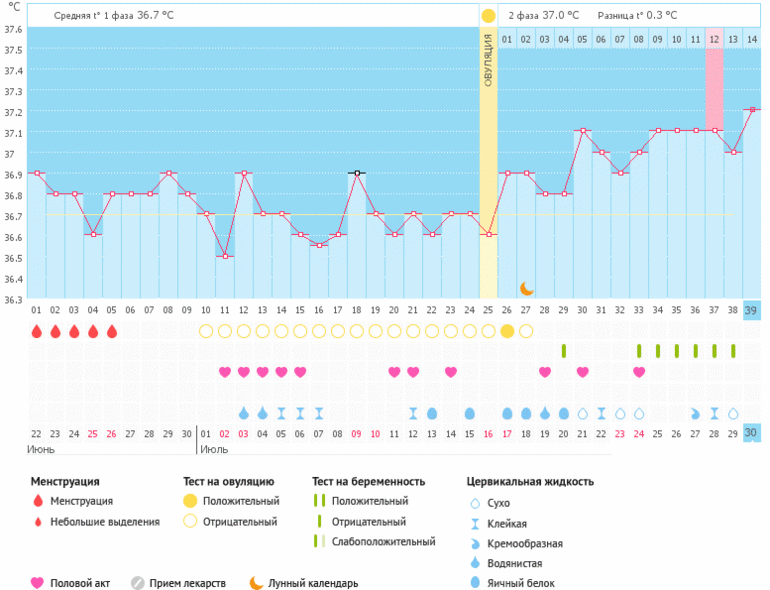The height and width of the screenshot is (590, 770).
Task: Click the 'Лунный календарь' legend moon icon
Action: [257, 583]
